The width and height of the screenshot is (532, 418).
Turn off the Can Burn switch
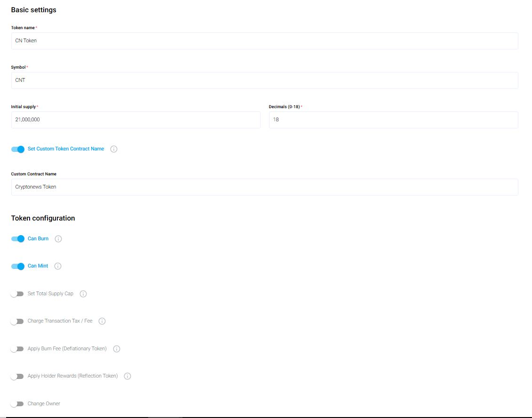(x=17, y=239)
